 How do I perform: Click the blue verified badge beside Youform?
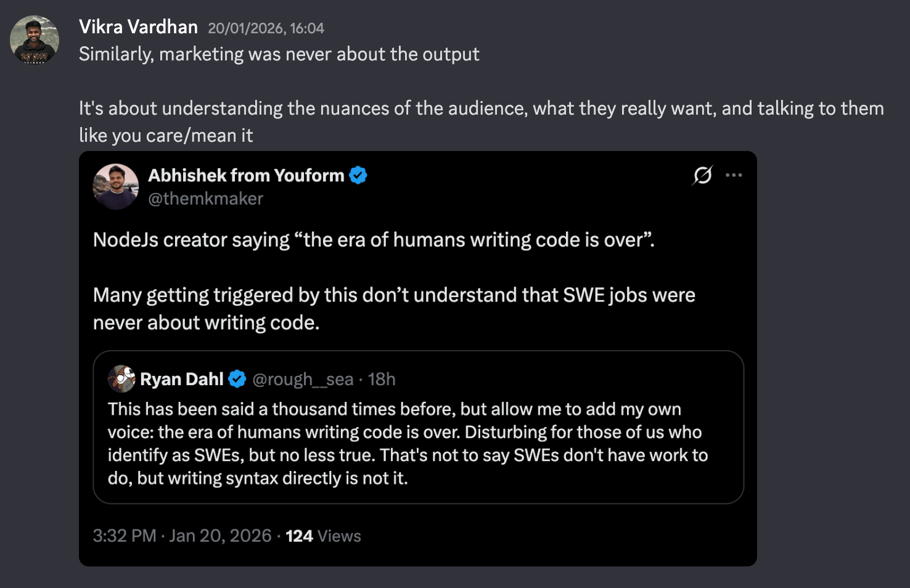click(358, 176)
